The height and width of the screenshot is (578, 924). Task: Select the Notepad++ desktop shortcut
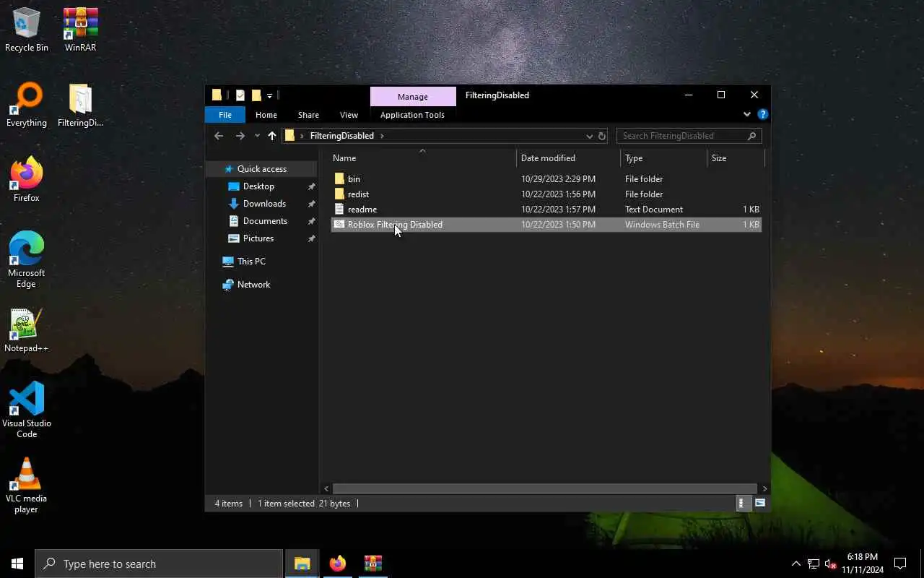[27, 331]
